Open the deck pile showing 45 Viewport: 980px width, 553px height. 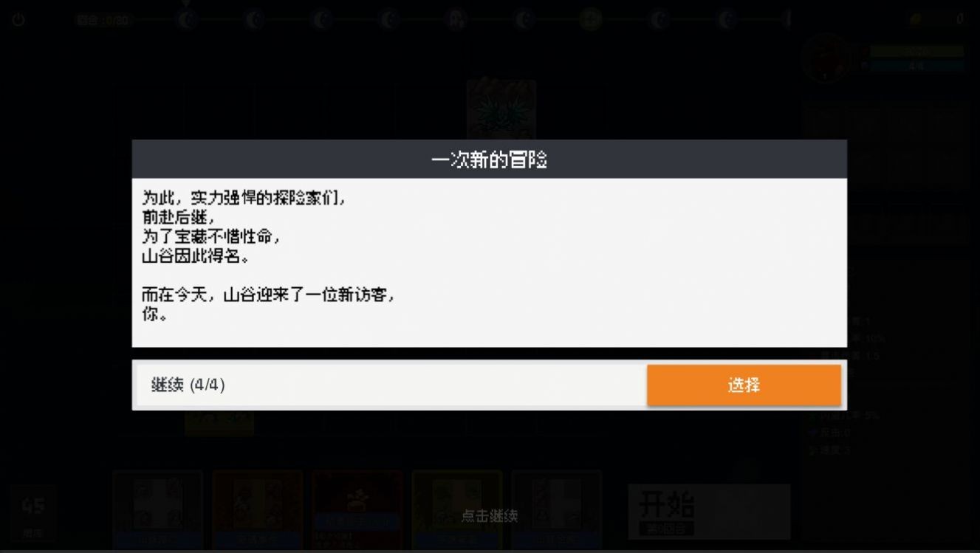[x=33, y=513]
